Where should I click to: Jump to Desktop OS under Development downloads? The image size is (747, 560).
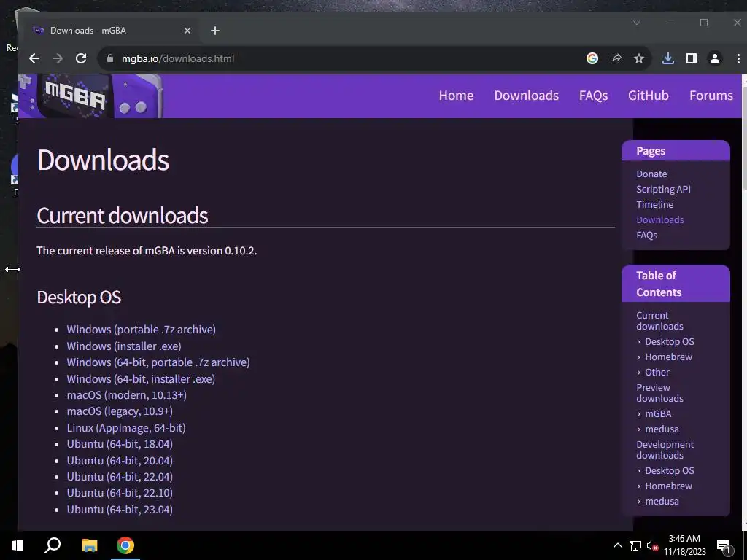coord(670,470)
